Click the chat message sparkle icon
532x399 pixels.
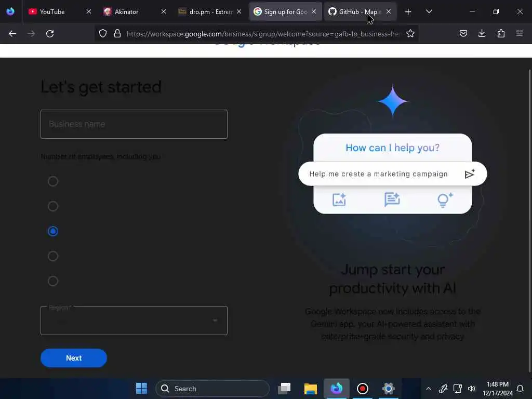pyautogui.click(x=392, y=199)
